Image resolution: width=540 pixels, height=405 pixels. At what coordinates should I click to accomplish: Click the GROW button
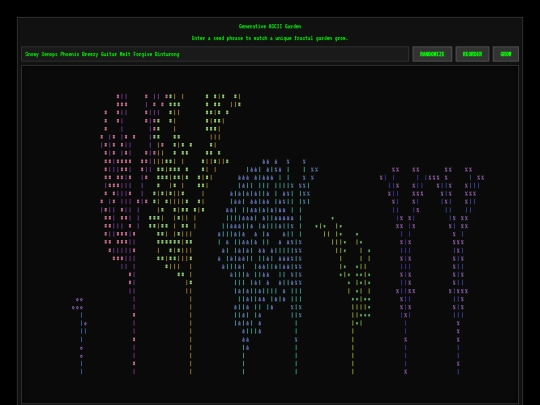tap(506, 54)
